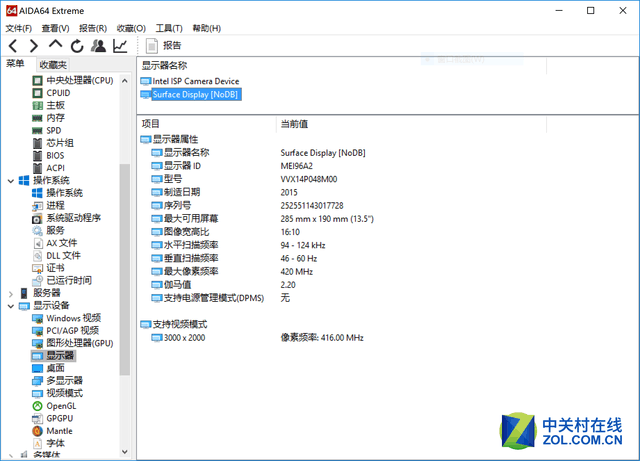Open the graph chart toolbar icon
Screen dimensions: 640x461
tap(120, 46)
